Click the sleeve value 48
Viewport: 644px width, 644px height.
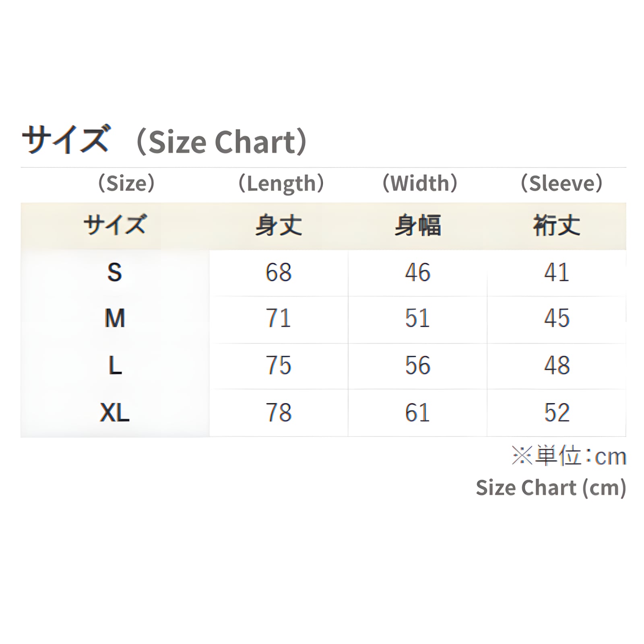tap(557, 365)
